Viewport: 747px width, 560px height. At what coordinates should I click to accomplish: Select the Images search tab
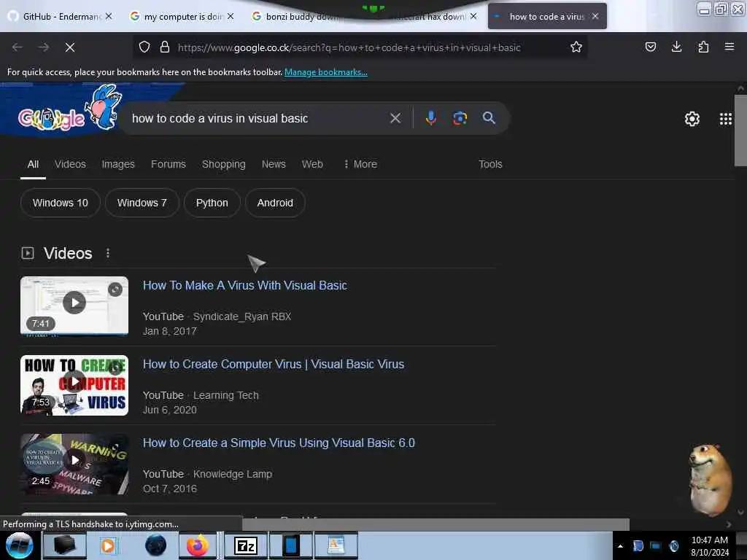[118, 164]
